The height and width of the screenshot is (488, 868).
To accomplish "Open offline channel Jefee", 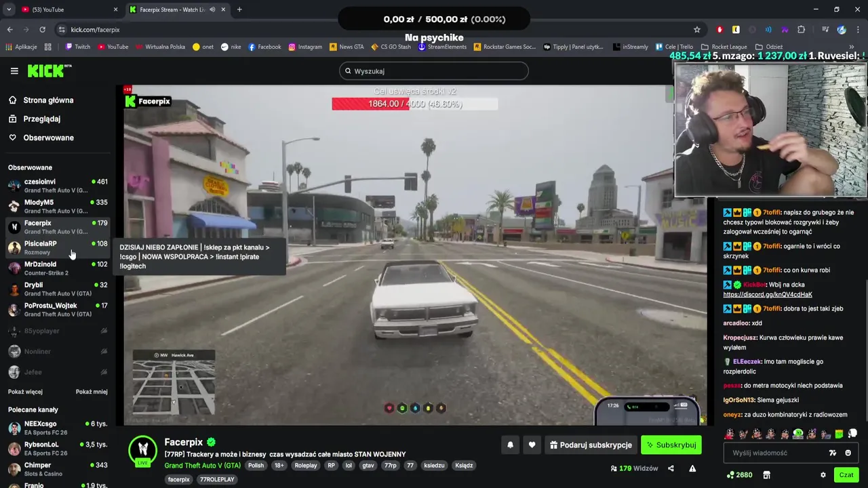I will tap(58, 372).
